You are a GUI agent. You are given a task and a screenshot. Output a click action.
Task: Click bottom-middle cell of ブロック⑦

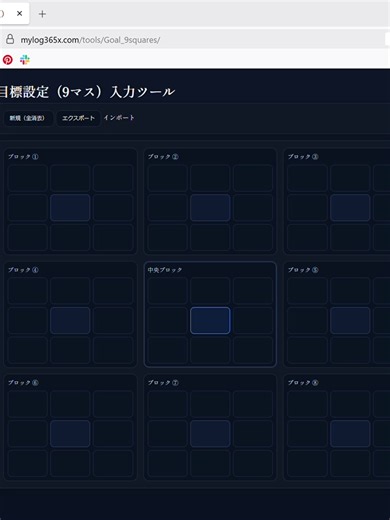click(210, 463)
